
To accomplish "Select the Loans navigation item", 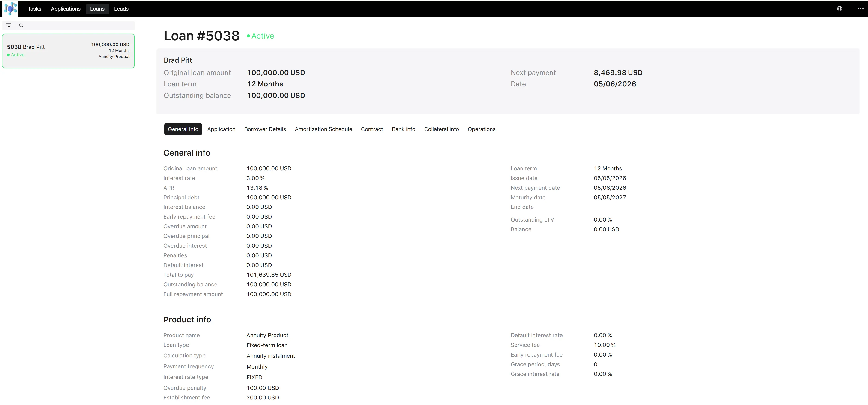I will click(97, 9).
